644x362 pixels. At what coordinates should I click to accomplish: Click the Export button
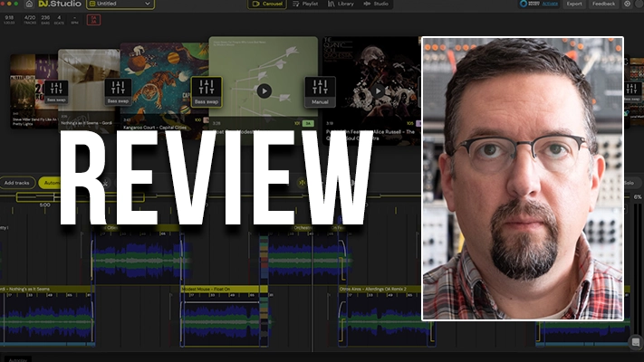pyautogui.click(x=574, y=5)
